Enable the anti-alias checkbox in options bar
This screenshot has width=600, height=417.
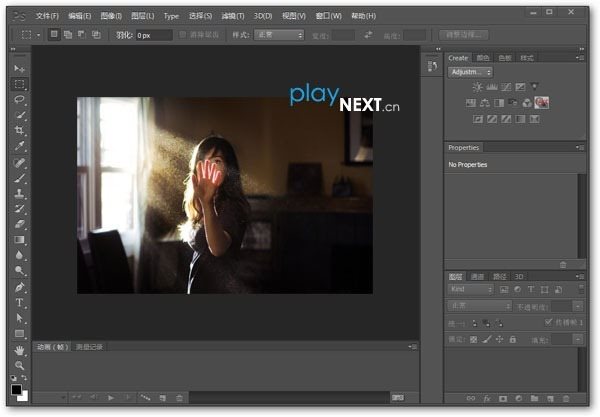click(183, 35)
